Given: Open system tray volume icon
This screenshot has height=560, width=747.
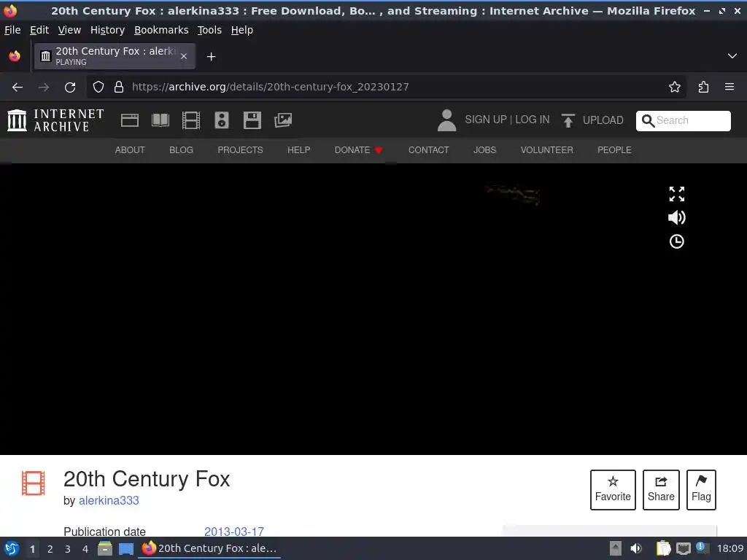Looking at the screenshot, I should pos(636,548).
